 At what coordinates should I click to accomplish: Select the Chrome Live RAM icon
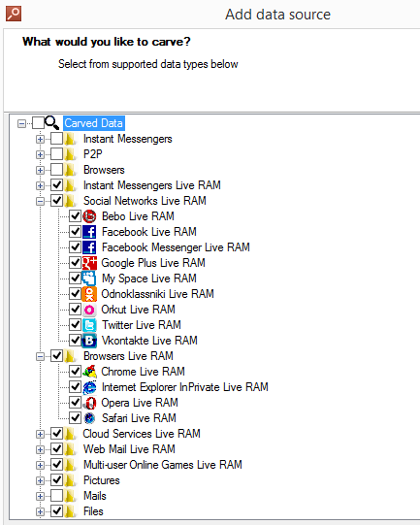click(89, 372)
